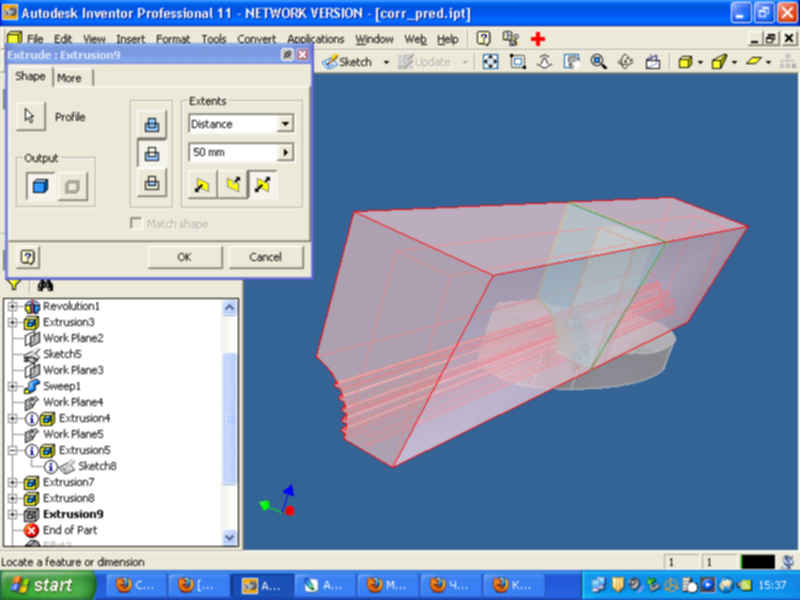The width and height of the screenshot is (800, 600).
Task: Open the Extents Distance dropdown
Action: pyautogui.click(x=285, y=124)
